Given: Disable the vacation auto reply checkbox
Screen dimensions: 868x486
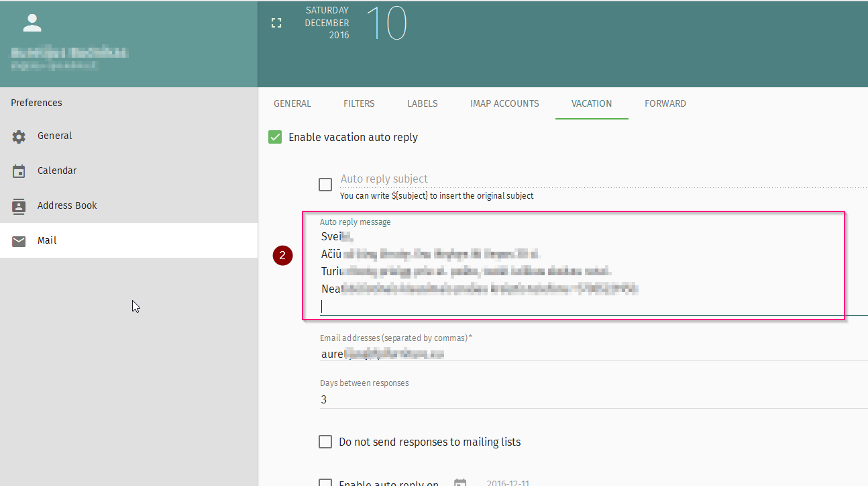Looking at the screenshot, I should tap(275, 137).
